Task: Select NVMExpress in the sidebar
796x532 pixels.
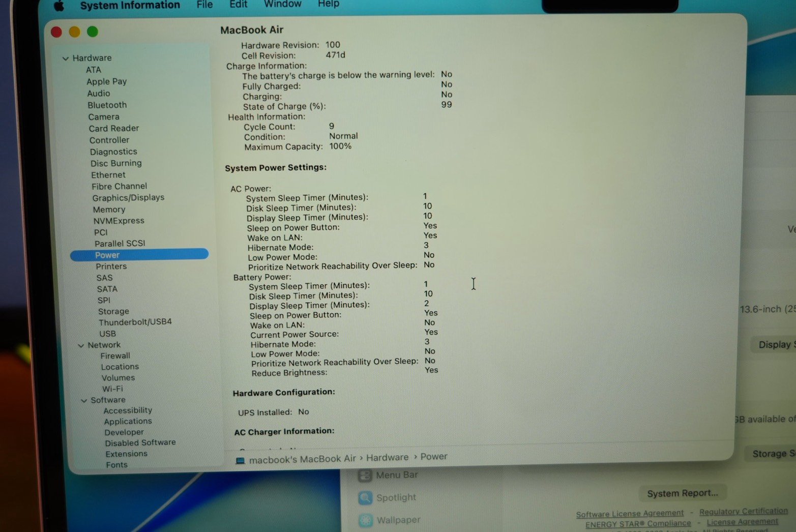Action: pos(119,221)
